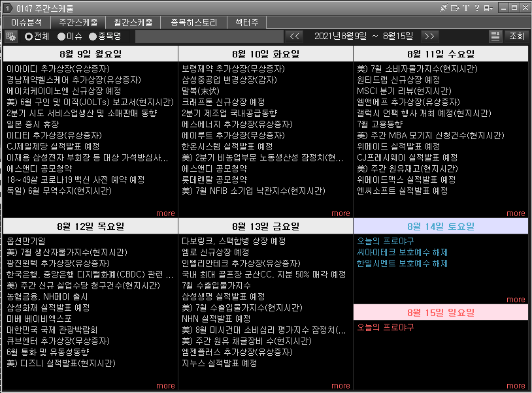
Task: Select 농협금융, NH페이 출시 entry
Action: (x=47, y=297)
